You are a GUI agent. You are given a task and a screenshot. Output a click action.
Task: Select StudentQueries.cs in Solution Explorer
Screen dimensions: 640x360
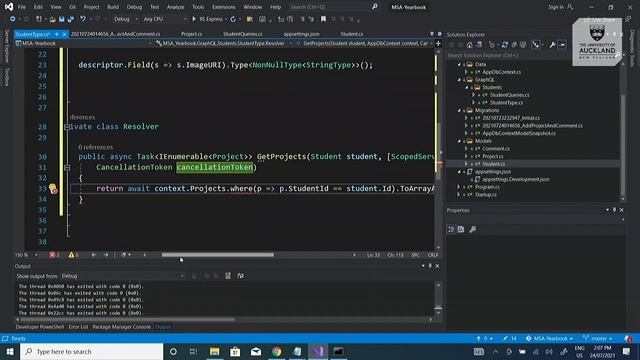509,95
